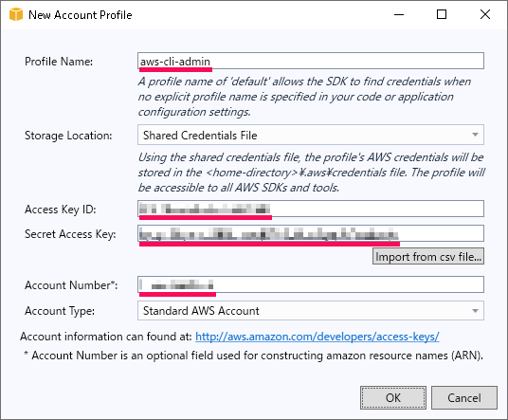Image resolution: width=508 pixels, height=420 pixels.
Task: Click the 'Secret Access Key:' label
Action: click(x=70, y=234)
